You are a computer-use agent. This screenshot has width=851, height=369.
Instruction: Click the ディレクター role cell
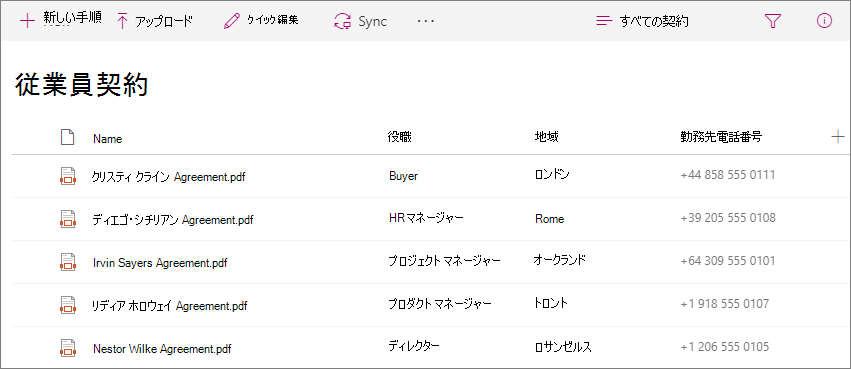tap(413, 346)
